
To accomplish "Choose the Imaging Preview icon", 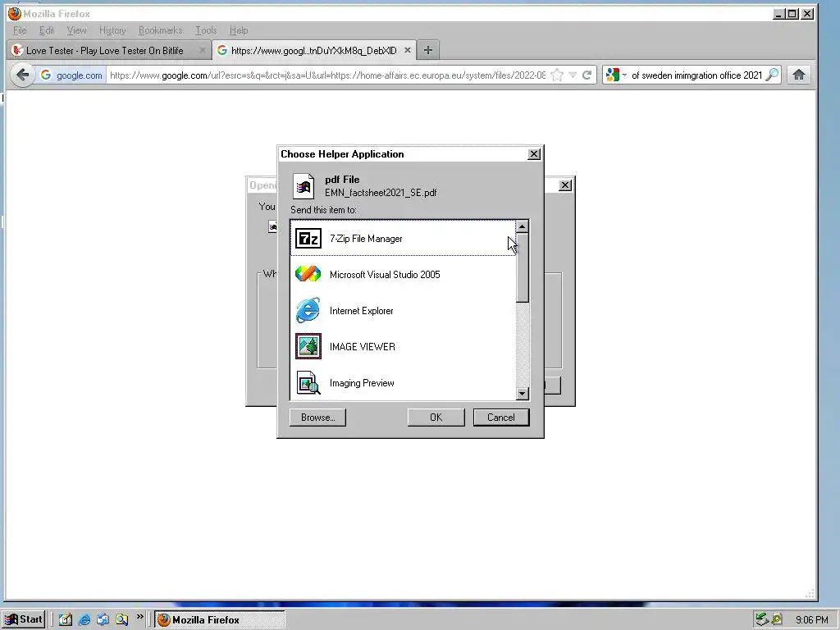I will point(308,382).
